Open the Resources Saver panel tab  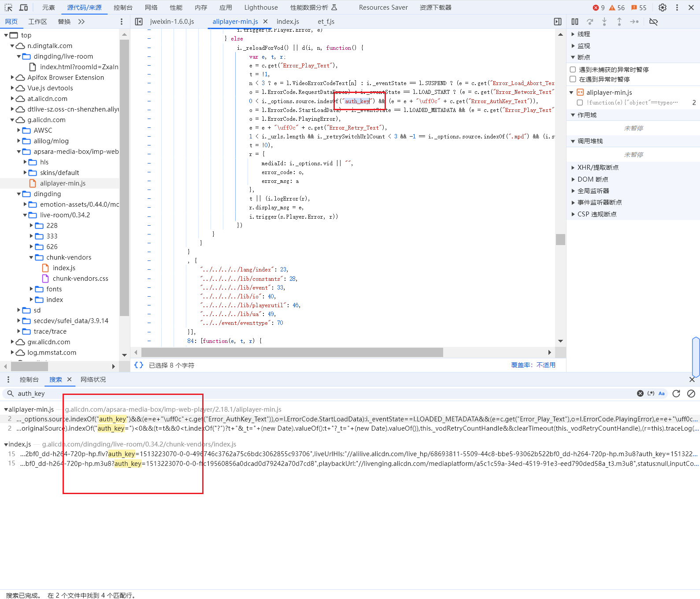coord(383,7)
